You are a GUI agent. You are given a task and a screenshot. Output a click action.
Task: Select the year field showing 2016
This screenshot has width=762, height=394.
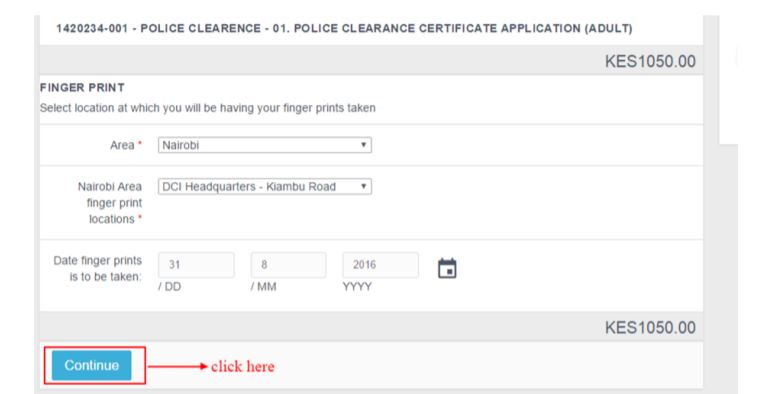(x=381, y=265)
